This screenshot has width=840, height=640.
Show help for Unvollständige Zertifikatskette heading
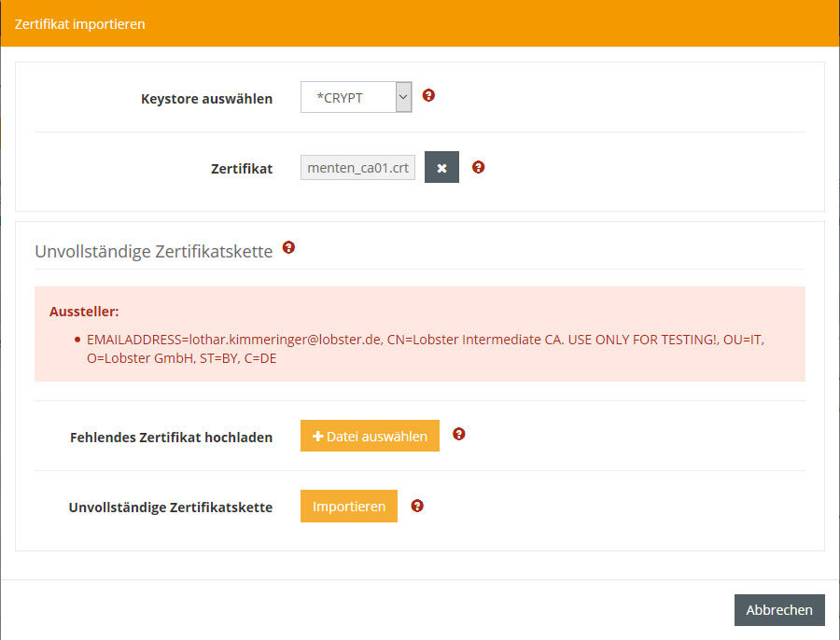pos(288,247)
